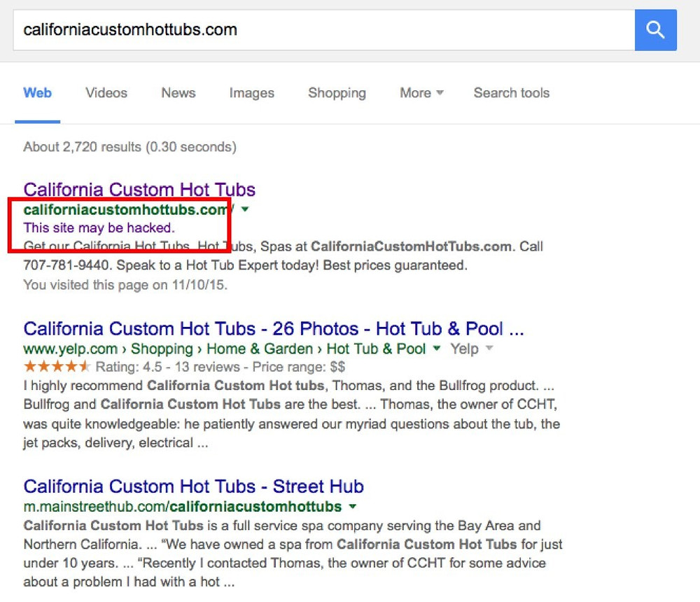Expand the grey Yelp dropdown arrow

tap(489, 348)
